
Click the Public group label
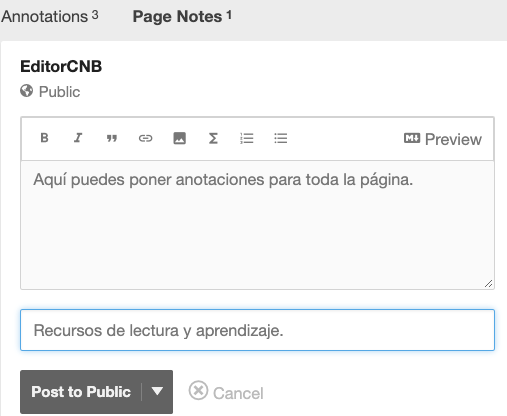[59, 92]
